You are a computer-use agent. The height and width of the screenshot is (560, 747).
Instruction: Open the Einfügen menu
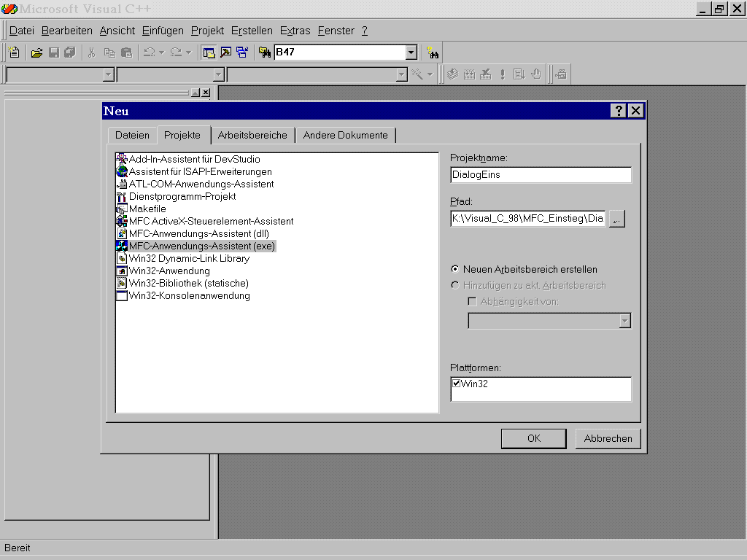(163, 31)
